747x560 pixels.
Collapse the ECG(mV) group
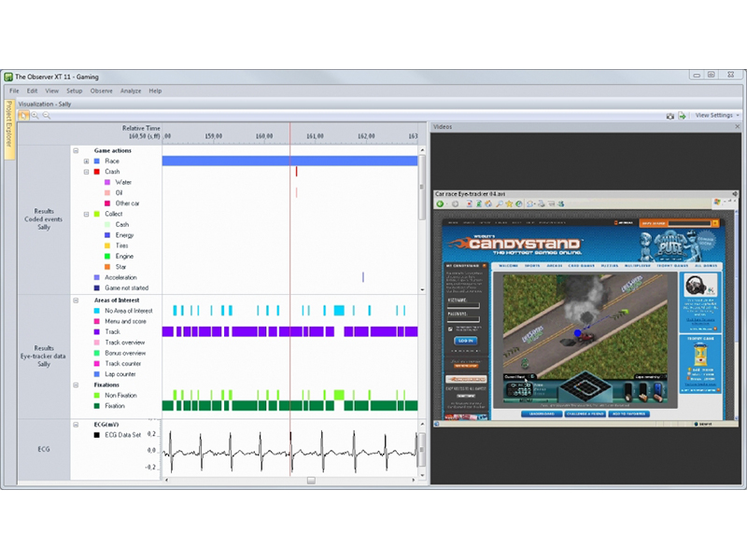[x=76, y=424]
